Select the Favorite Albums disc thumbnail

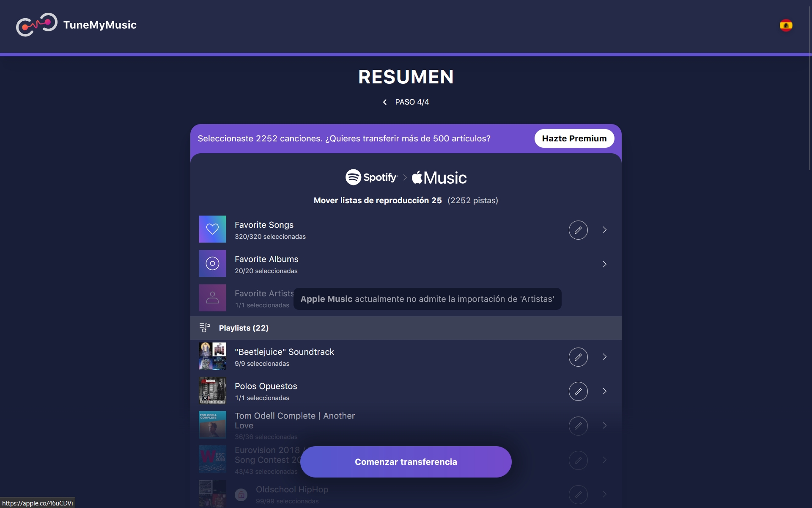click(x=212, y=263)
